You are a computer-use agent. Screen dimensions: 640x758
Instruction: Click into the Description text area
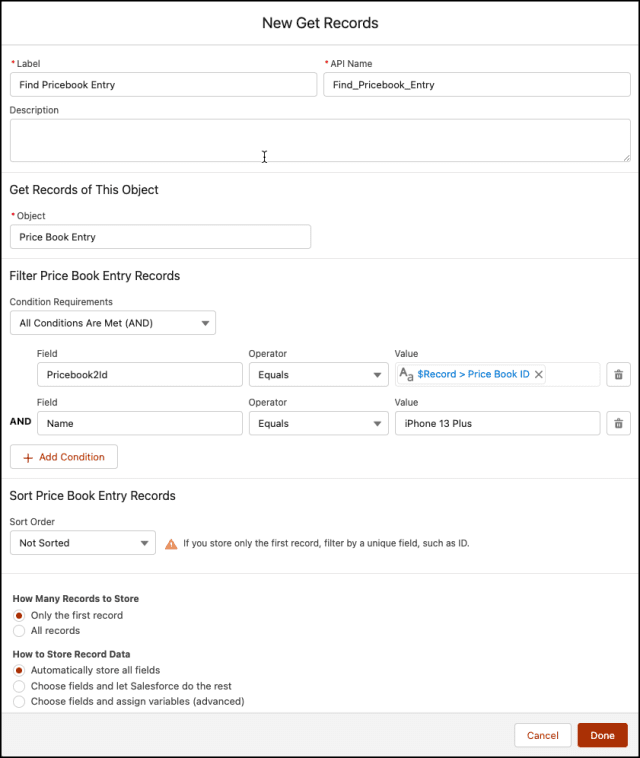click(320, 140)
